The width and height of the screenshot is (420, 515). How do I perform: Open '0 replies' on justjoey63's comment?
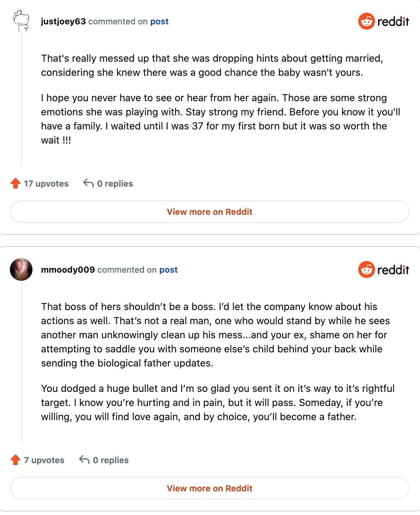click(x=115, y=184)
